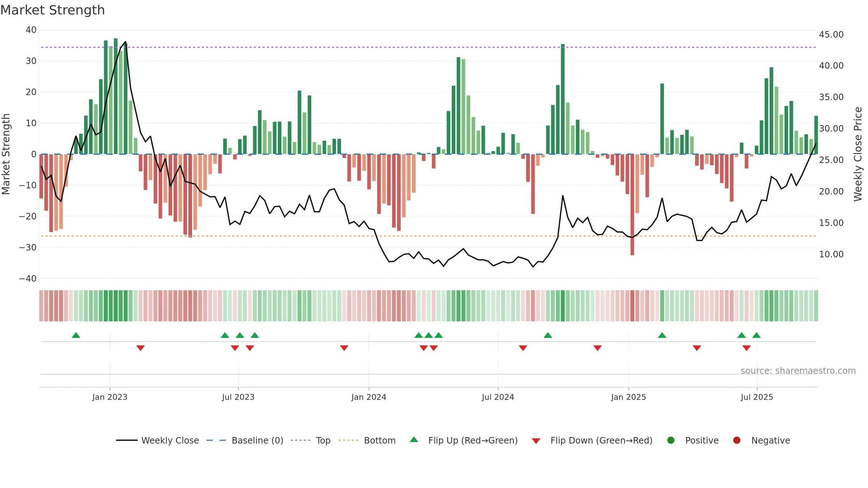Click the '10.00' right axis tick label
Viewport: 868px width, 488px height.
tap(831, 254)
